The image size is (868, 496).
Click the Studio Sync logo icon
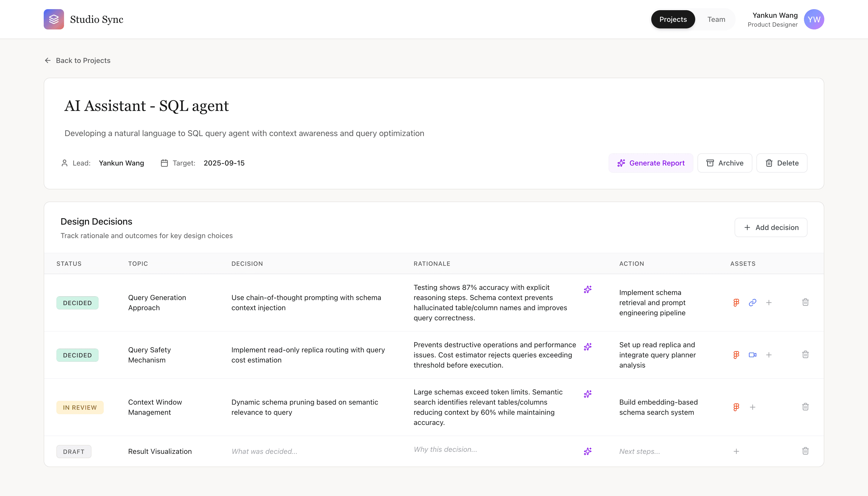tap(54, 19)
